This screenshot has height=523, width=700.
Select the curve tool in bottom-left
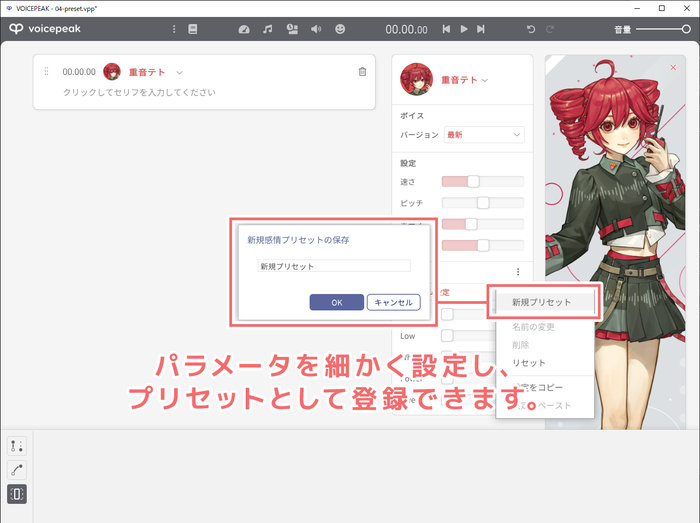[x=17, y=469]
